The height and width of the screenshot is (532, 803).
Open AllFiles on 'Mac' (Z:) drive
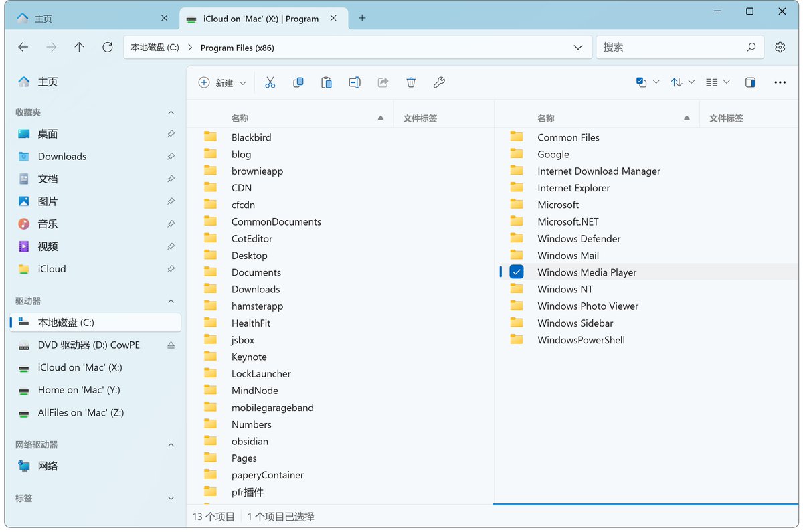(x=96, y=413)
